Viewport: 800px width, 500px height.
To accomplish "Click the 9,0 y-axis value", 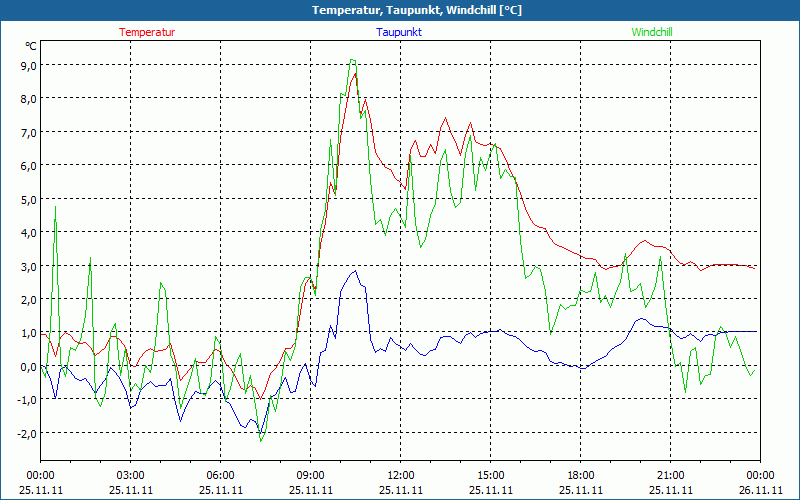I will pyautogui.click(x=28, y=65).
